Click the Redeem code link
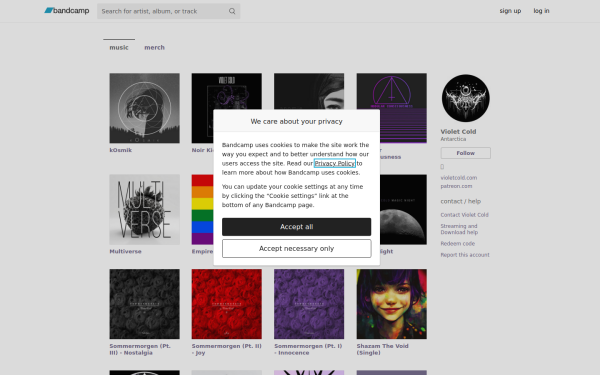Image resolution: width=600 pixels, height=375 pixels. [457, 243]
